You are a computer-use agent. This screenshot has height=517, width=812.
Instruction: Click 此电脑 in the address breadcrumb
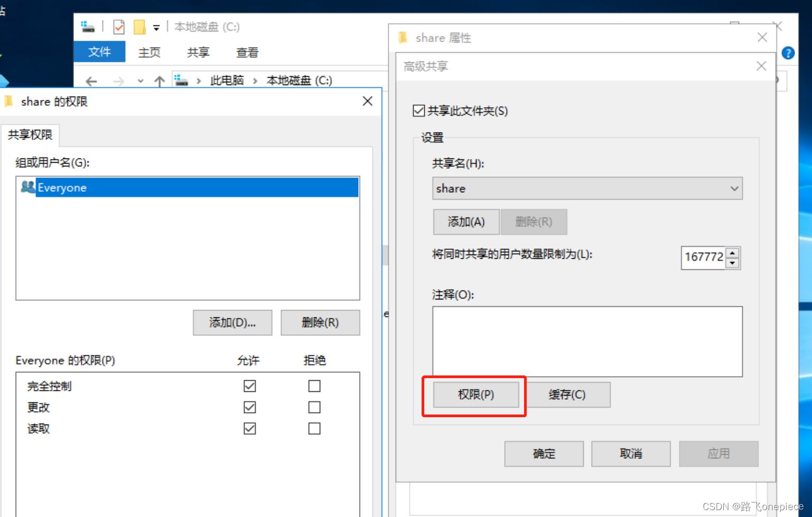coord(227,80)
